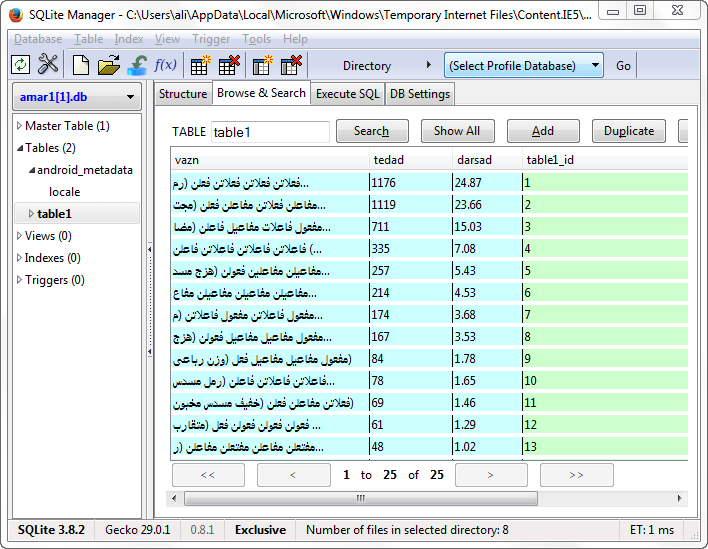The height and width of the screenshot is (549, 708).
Task: Click the horizontal scrollbar left arrow
Action: [174, 498]
